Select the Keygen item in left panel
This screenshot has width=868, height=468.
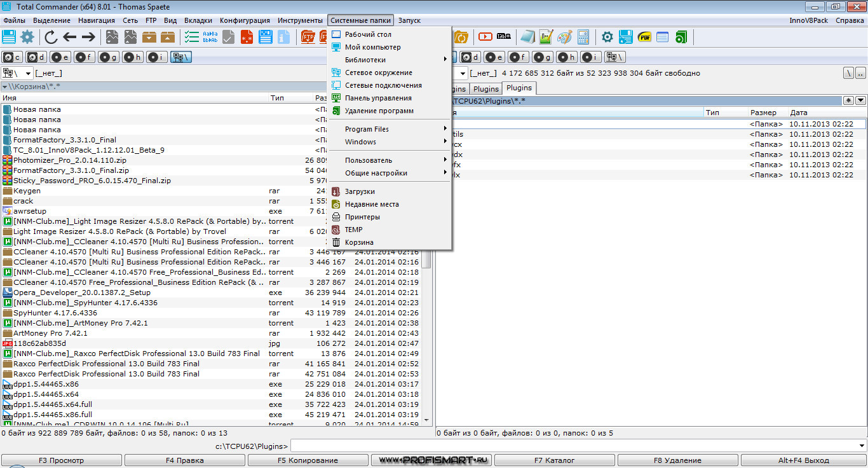(x=27, y=191)
